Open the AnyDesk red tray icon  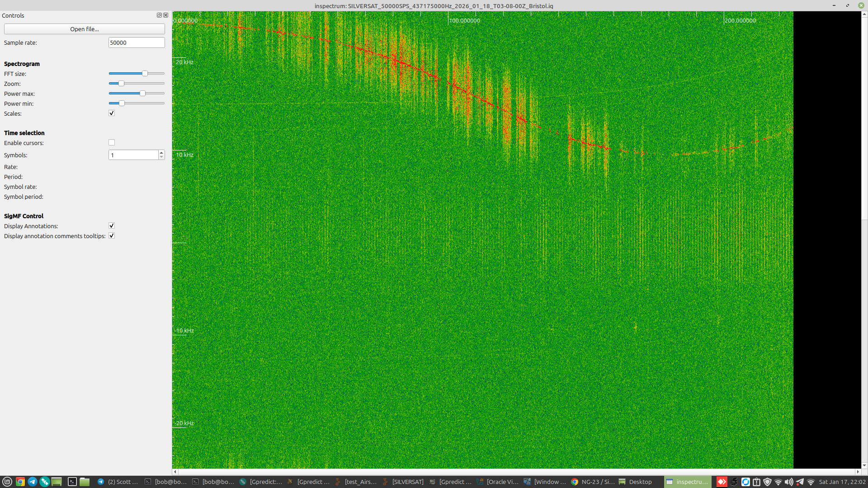tap(722, 482)
